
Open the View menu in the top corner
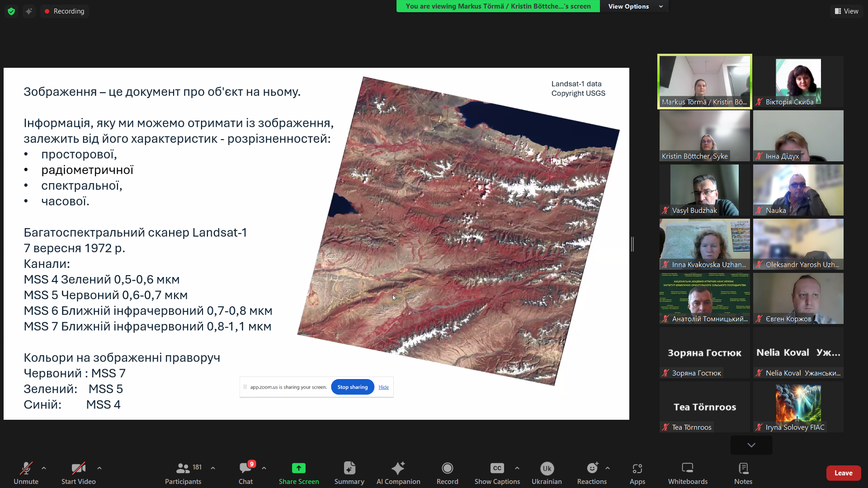click(x=846, y=11)
